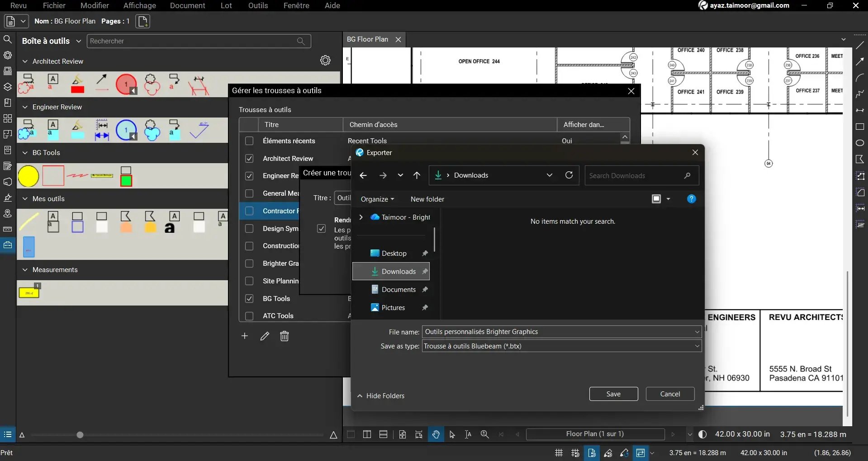Uncheck the Architect Review toolset
Viewport: 868px width, 461px height.
(x=249, y=158)
